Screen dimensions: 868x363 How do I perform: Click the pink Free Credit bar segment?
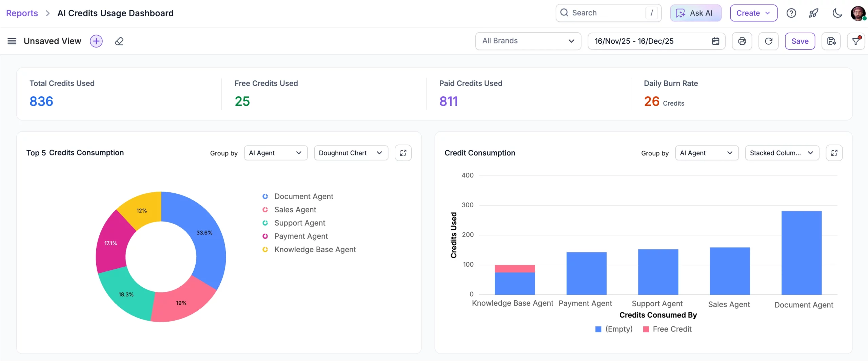pos(515,269)
